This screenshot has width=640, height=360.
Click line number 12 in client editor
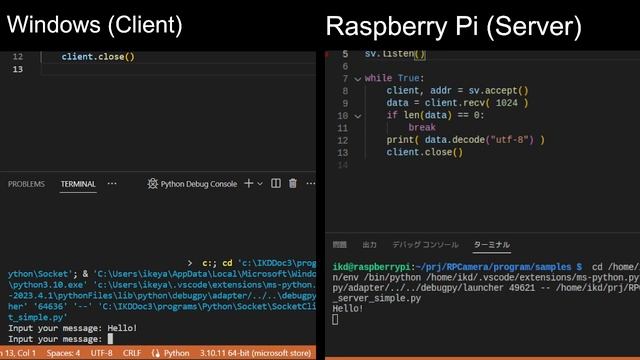pos(18,57)
